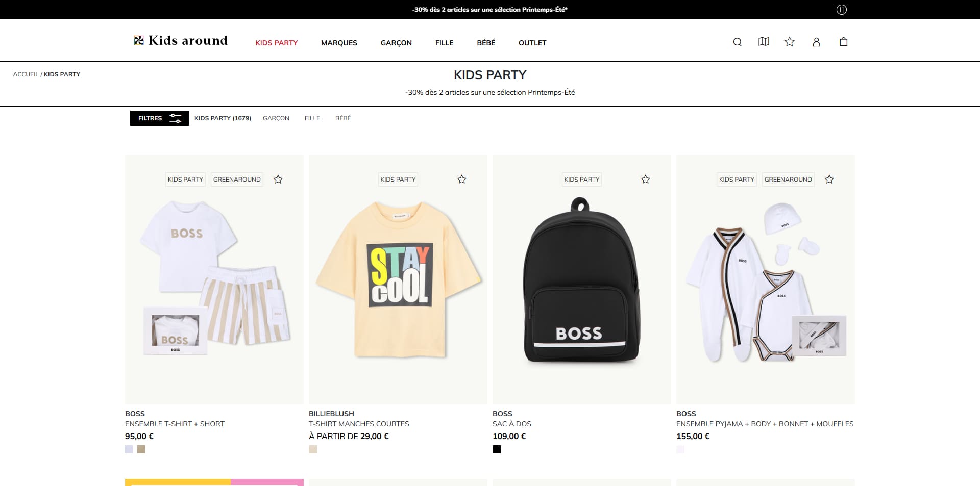Viewport: 980px width, 486px height.
Task: Open the FILTRES filter panel
Action: click(160, 118)
